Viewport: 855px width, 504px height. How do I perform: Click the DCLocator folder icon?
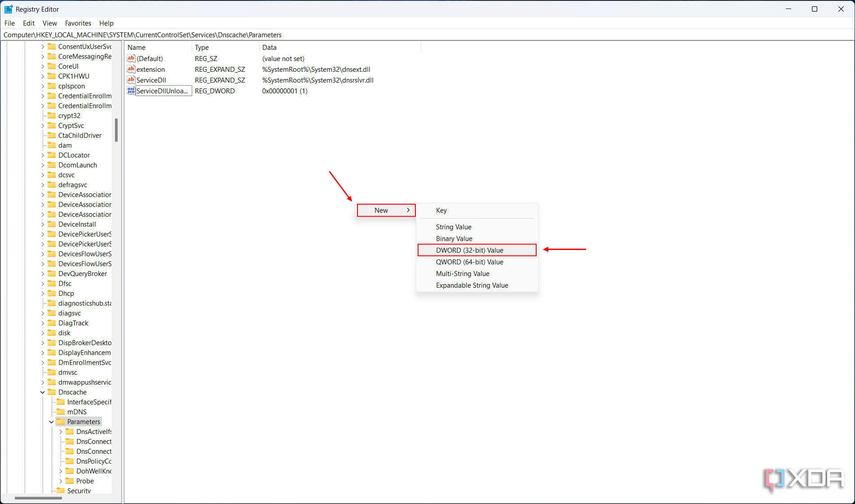click(x=52, y=155)
